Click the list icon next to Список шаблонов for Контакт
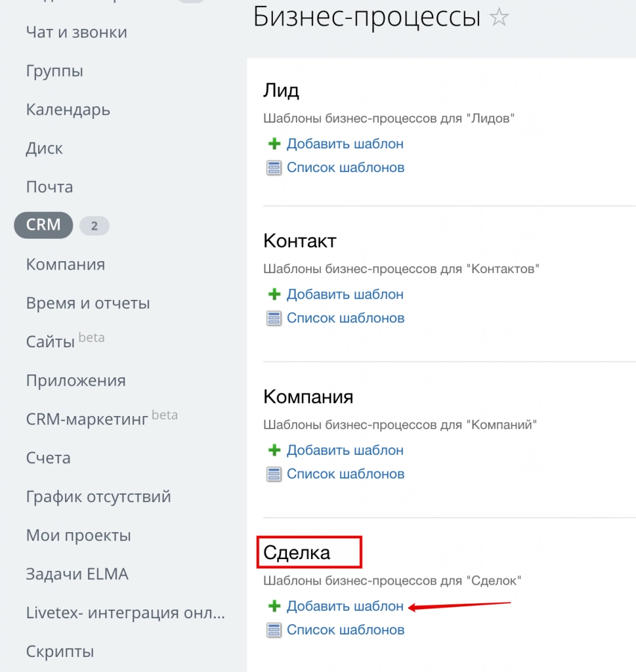The image size is (636, 672). (x=274, y=318)
